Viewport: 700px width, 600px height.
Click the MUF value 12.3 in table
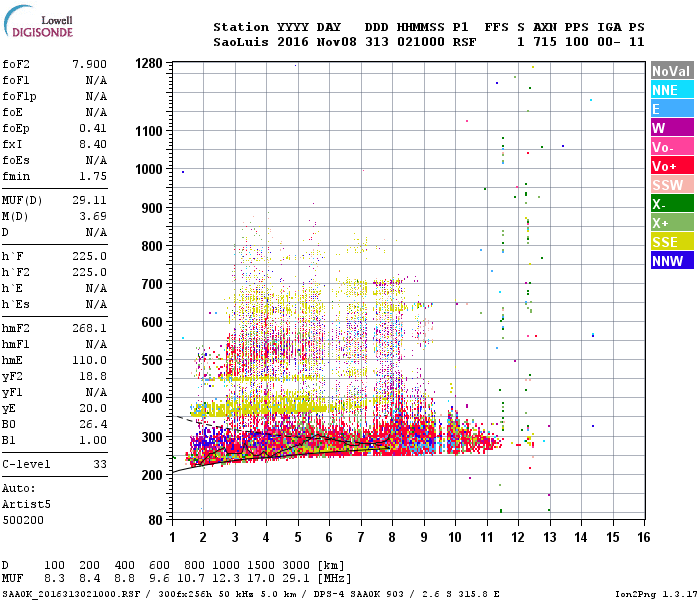[x=226, y=579]
